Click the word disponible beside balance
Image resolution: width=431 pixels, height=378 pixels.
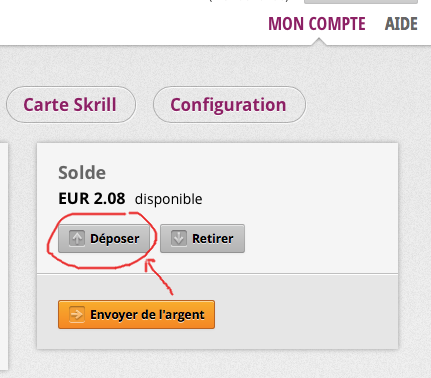[x=168, y=199]
